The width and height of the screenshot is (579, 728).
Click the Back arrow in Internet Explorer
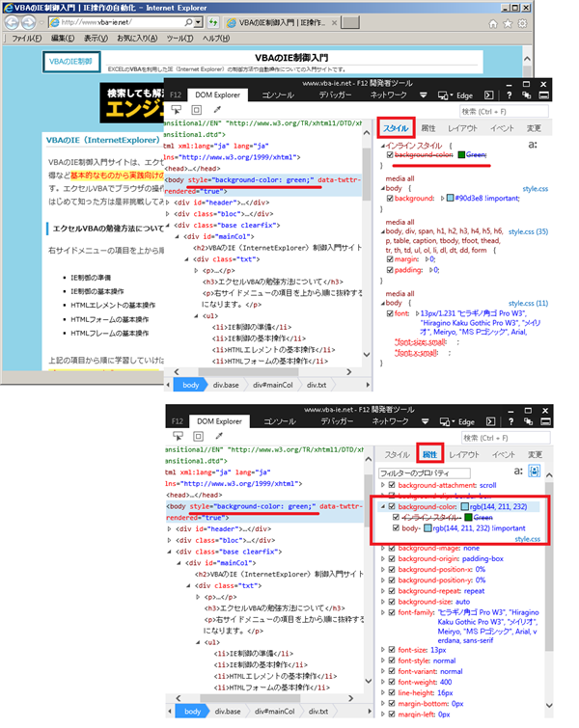[12, 22]
